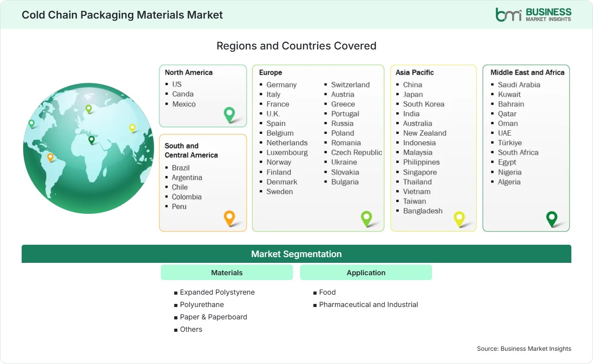Click the dark green pin over Africa on globe

coord(91,140)
